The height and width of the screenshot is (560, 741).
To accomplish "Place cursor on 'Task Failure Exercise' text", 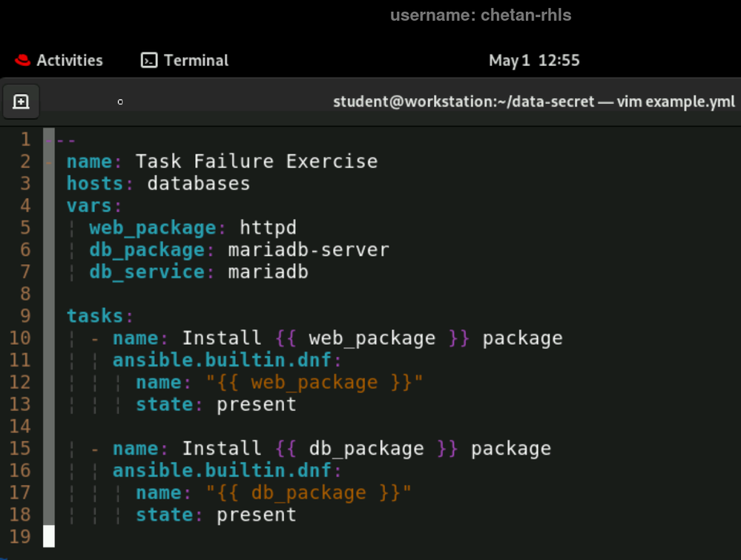I will 256,162.
